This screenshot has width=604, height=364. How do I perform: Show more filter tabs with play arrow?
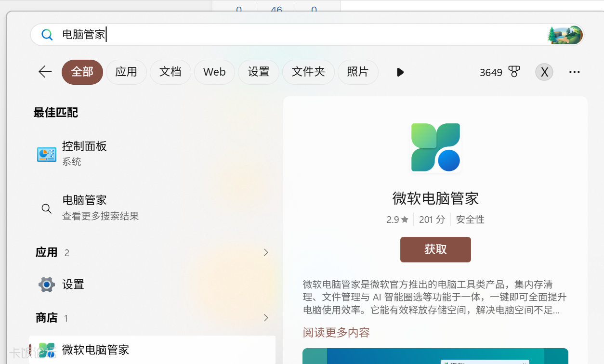pos(400,72)
